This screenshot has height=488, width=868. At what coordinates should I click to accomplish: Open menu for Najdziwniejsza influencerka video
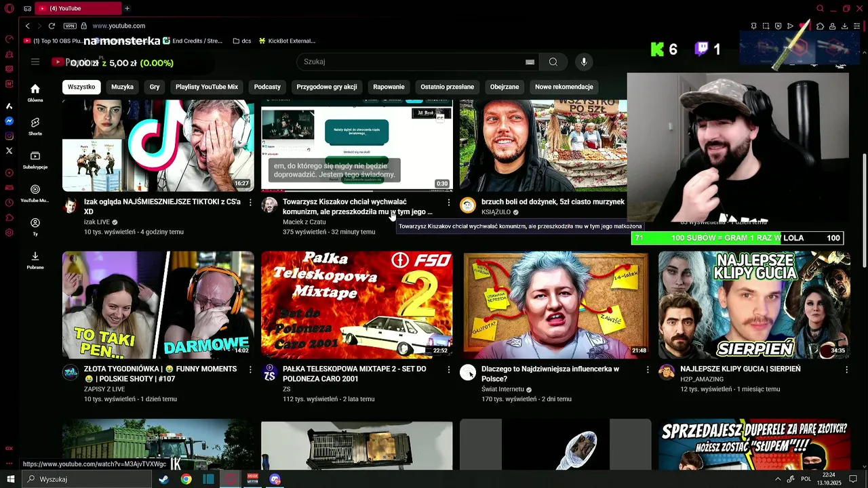click(648, 369)
